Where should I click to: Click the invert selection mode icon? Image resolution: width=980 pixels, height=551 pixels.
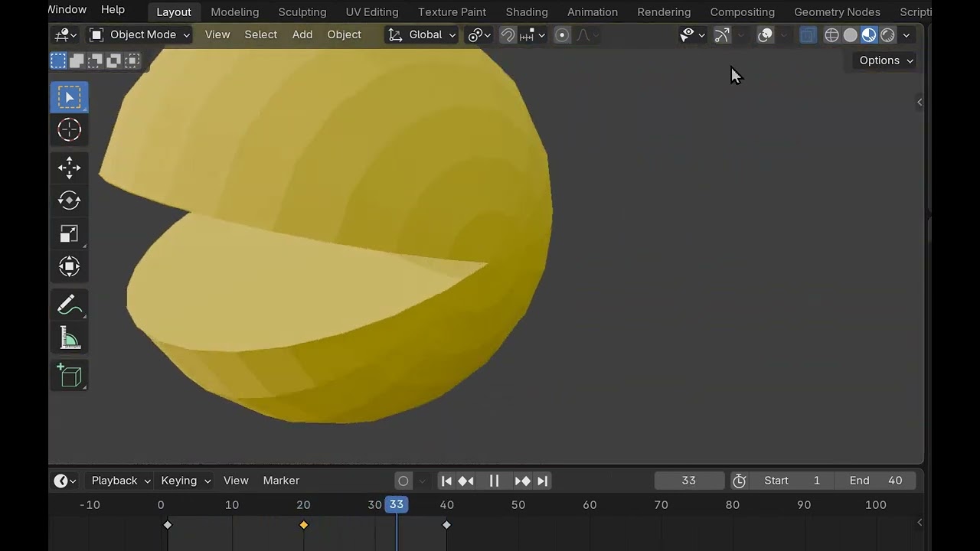[113, 60]
